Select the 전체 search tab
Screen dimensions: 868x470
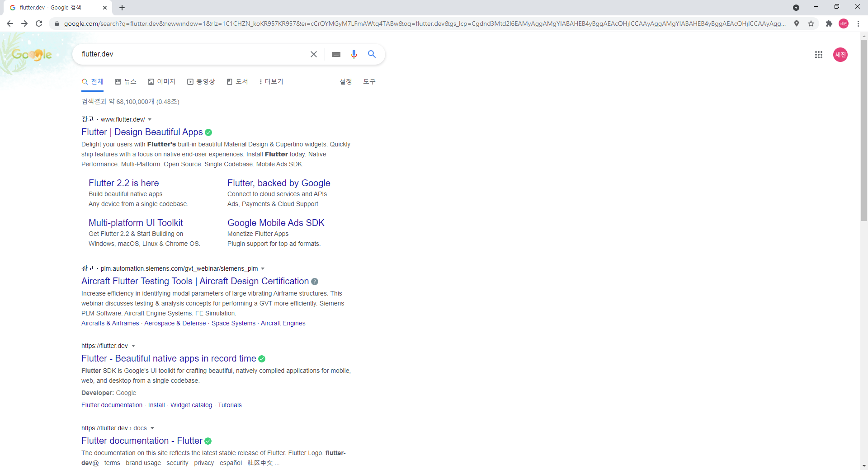(93, 82)
